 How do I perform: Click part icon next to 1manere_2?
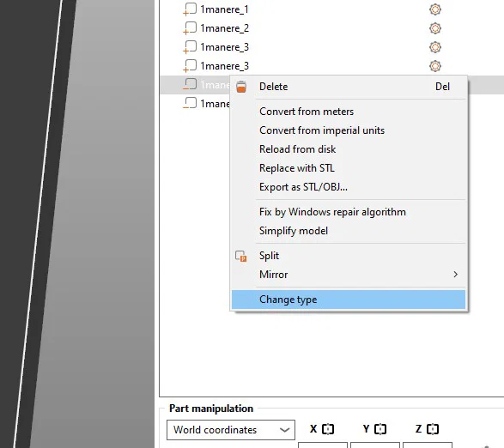click(190, 28)
